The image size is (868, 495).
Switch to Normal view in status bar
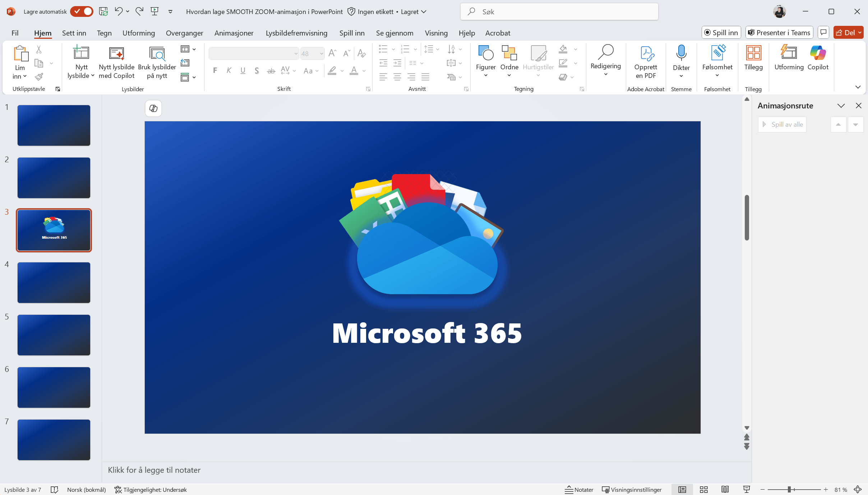pos(682,490)
